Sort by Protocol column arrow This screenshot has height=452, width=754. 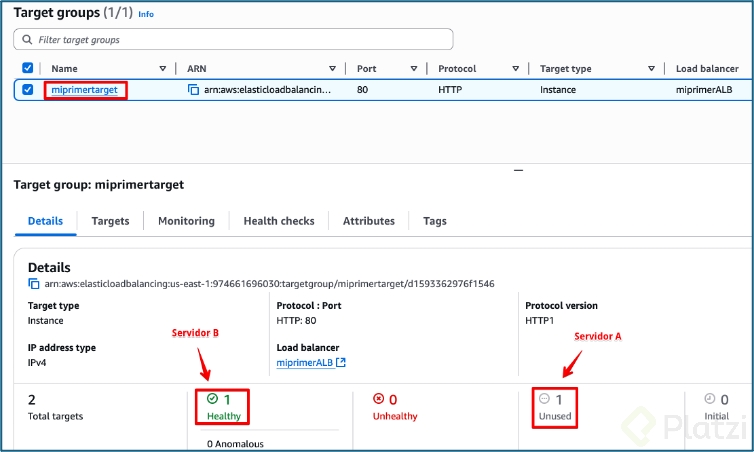(515, 69)
